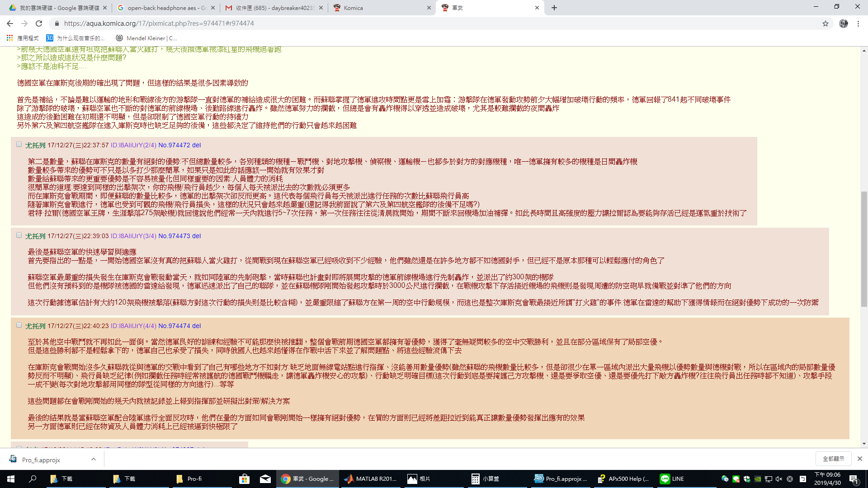
Task: Open Chrome three-dot menu
Action: pyautogui.click(x=858, y=23)
